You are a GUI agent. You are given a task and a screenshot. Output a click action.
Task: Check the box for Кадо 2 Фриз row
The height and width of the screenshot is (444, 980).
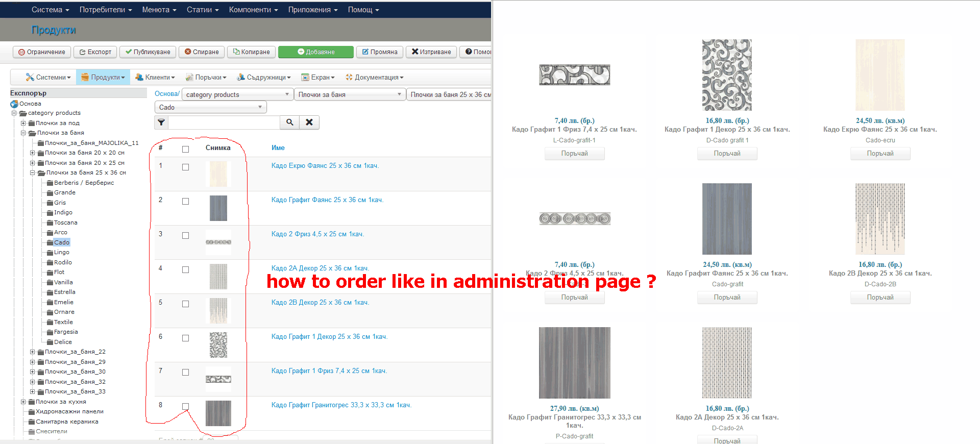pos(185,235)
